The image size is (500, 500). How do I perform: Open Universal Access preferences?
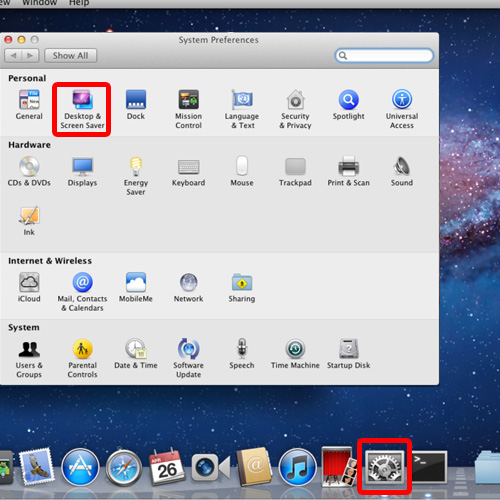(x=402, y=109)
